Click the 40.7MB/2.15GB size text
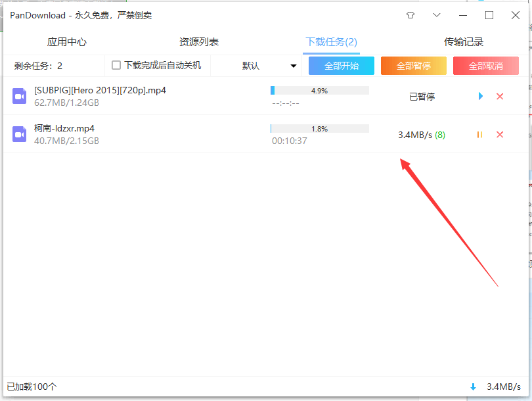 66,141
